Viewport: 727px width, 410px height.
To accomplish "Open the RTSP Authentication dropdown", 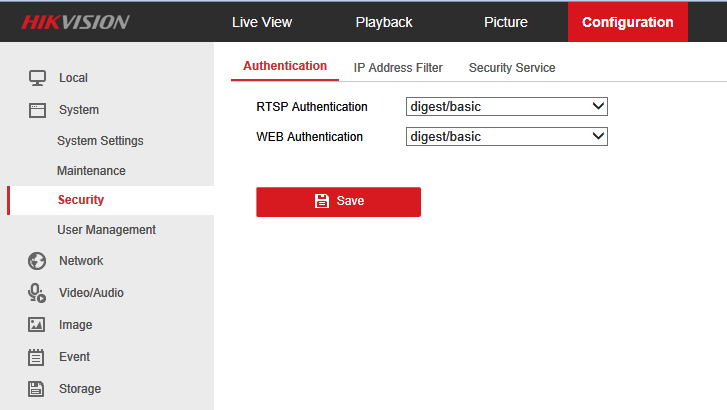I will (507, 106).
